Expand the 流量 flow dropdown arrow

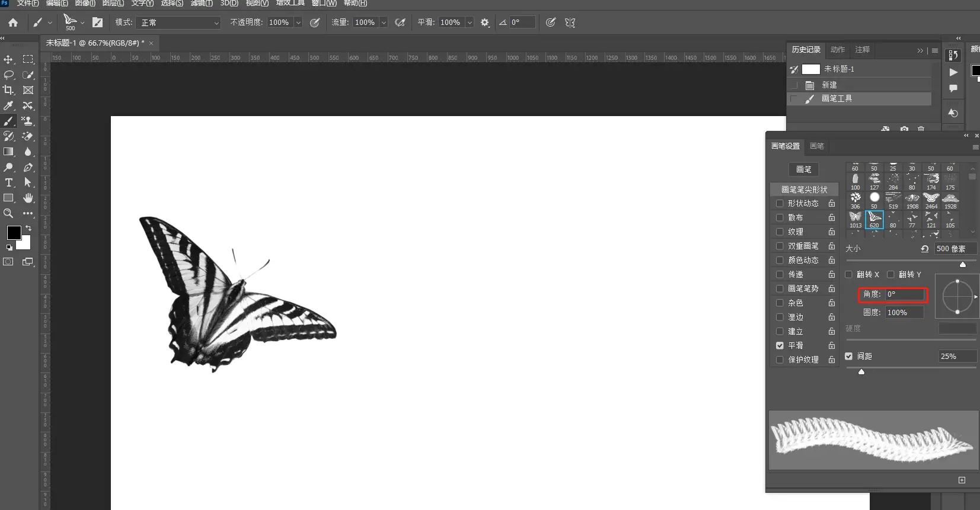point(384,23)
